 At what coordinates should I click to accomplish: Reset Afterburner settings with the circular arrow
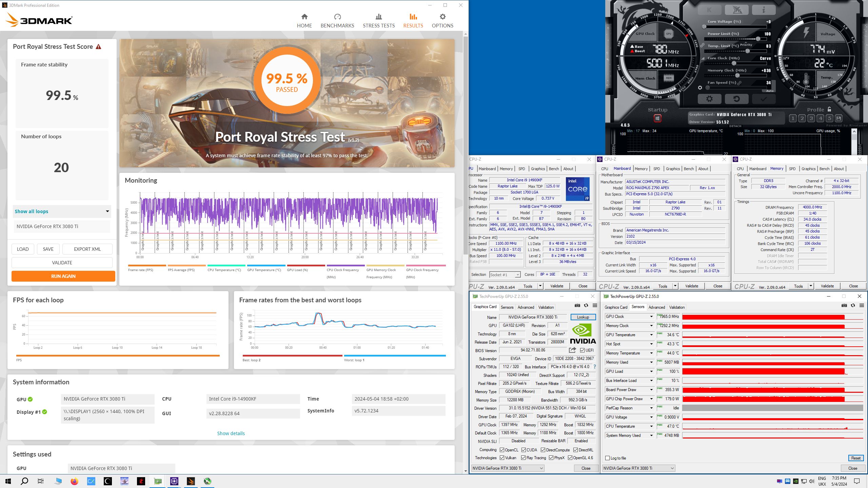click(x=736, y=99)
